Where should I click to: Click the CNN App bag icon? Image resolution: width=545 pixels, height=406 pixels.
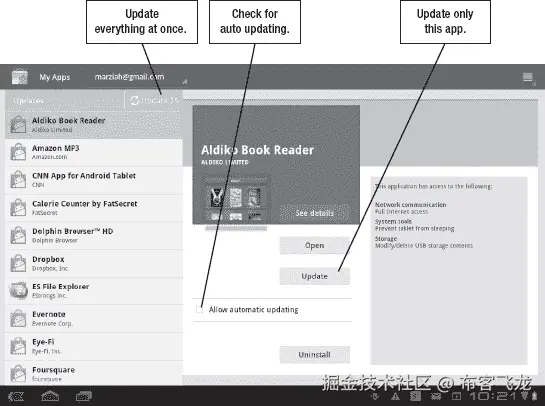18,180
